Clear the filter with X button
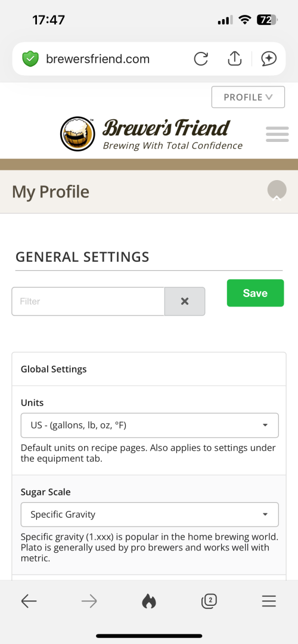Viewport: 298px width, 644px height. 185,302
